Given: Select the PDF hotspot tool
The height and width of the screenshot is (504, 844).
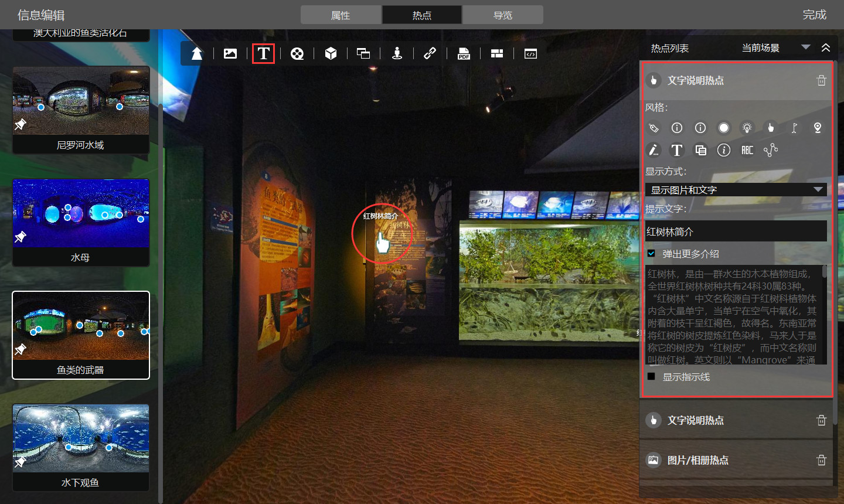Looking at the screenshot, I should point(464,53).
